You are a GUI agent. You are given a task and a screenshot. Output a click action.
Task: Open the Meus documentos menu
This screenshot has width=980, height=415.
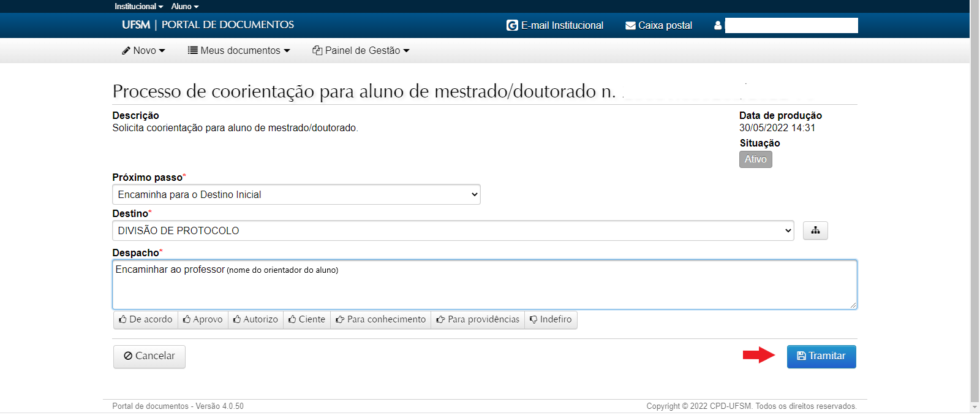click(239, 51)
